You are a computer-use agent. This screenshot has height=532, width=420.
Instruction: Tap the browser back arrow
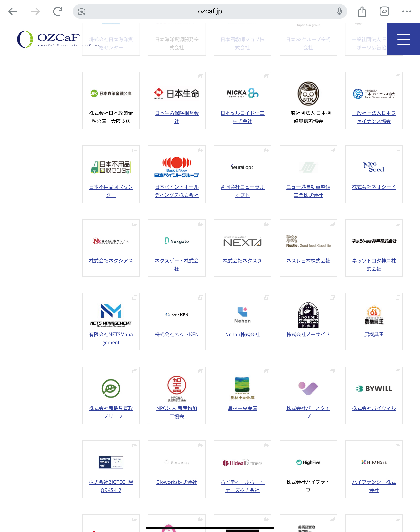click(13, 11)
